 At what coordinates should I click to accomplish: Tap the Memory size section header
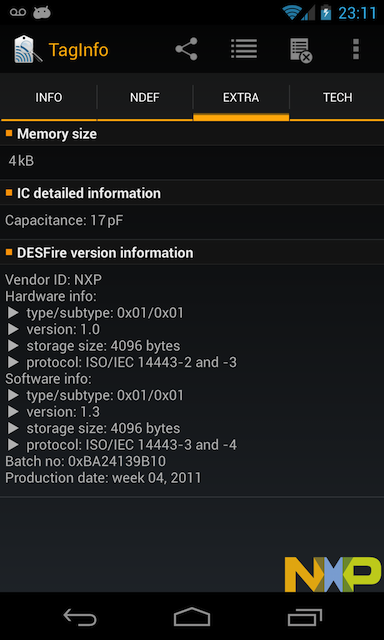[x=192, y=134]
